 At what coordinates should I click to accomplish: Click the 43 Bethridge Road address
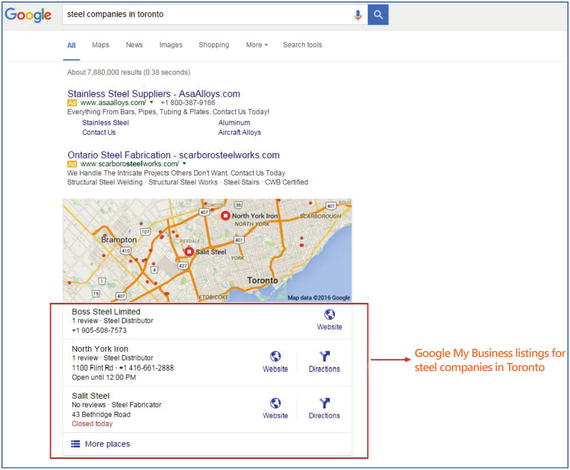tap(101, 414)
